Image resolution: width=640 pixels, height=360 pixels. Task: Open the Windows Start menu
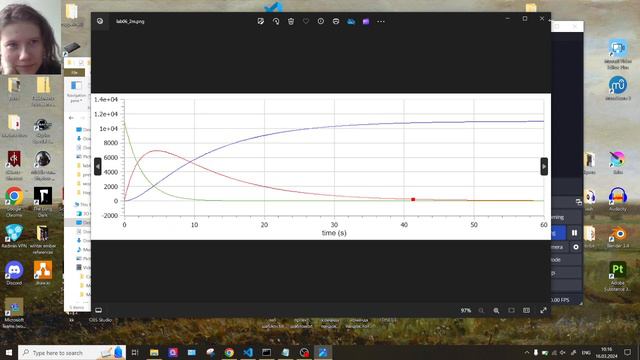click(x=9, y=352)
